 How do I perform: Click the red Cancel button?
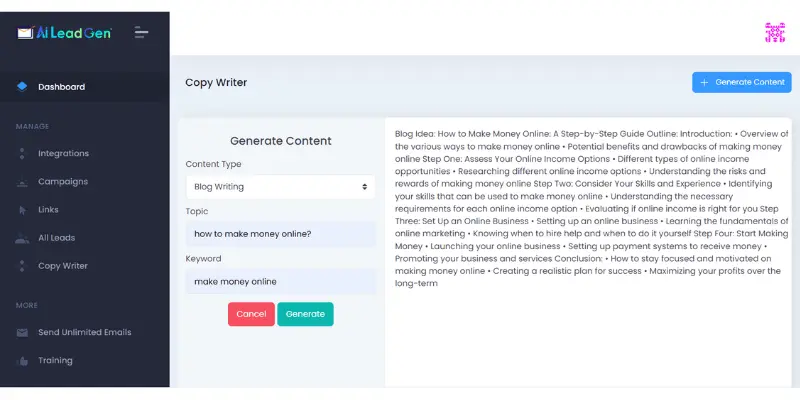coord(251,314)
